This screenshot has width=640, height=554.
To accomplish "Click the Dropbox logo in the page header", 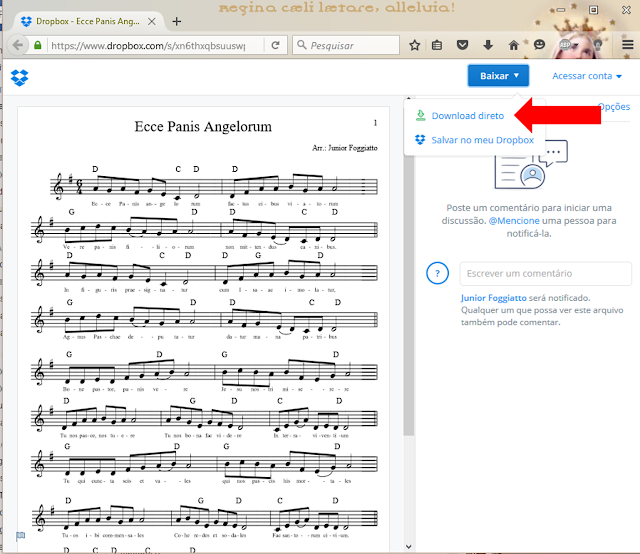I will tap(20, 78).
